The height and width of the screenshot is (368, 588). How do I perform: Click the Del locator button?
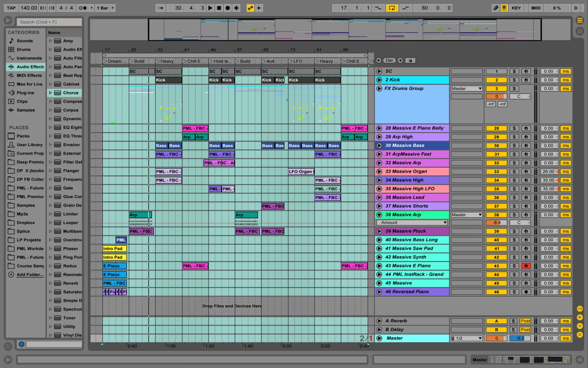pos(389,60)
